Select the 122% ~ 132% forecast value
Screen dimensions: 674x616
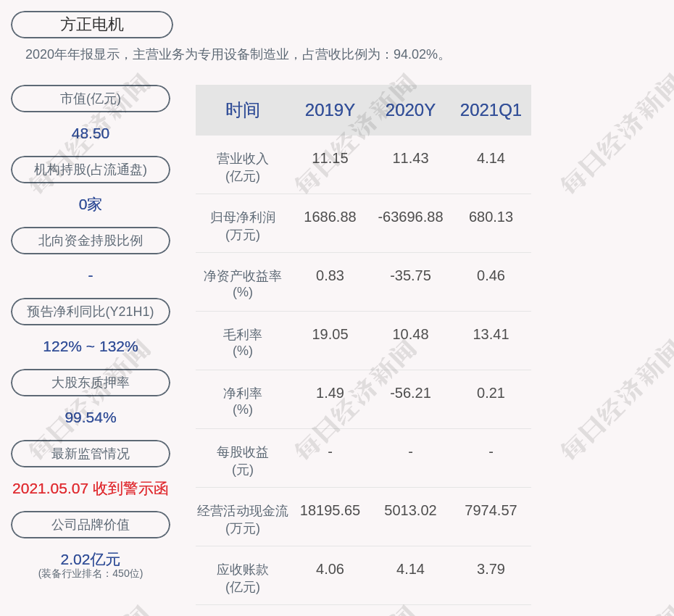click(91, 346)
